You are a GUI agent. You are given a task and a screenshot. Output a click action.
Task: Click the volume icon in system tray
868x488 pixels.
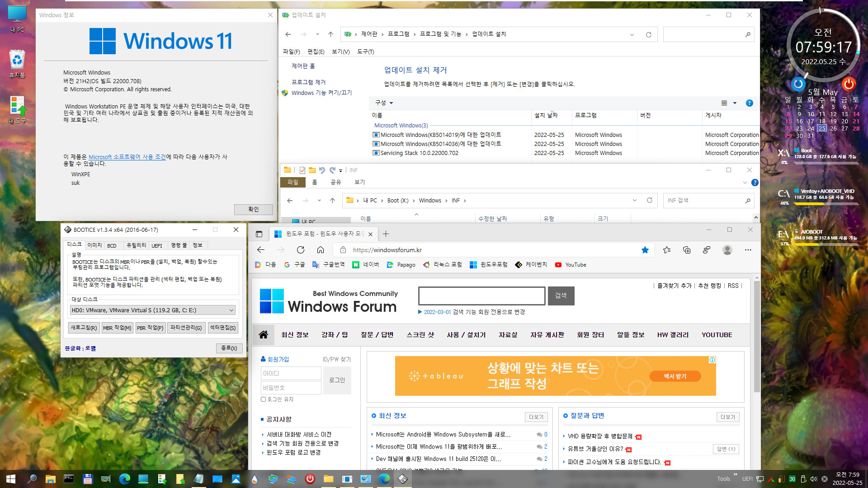(x=814, y=479)
